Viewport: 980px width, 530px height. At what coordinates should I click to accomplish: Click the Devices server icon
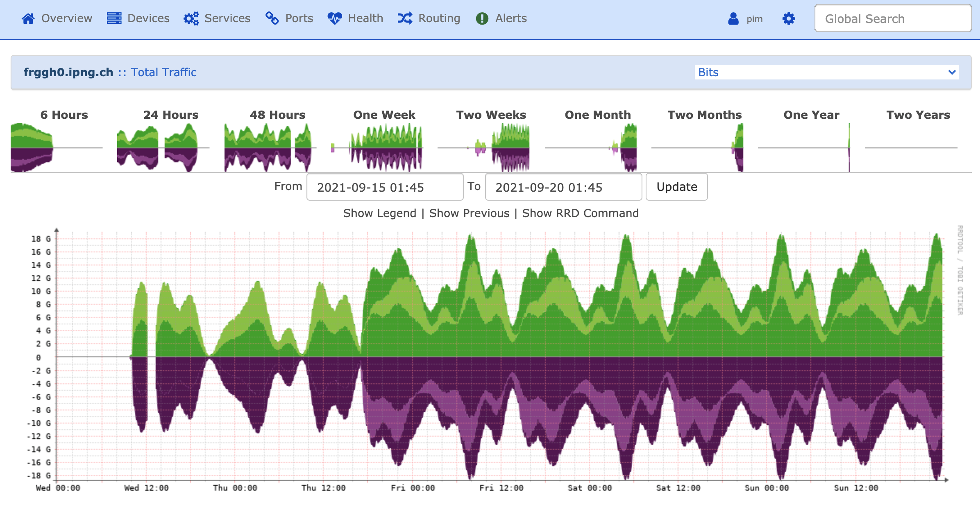(114, 18)
